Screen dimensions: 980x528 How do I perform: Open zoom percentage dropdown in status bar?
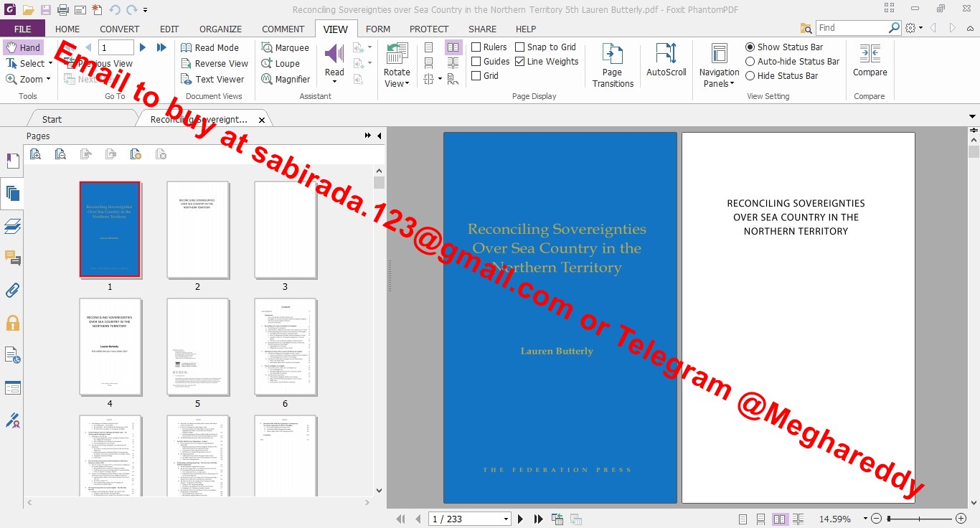(x=865, y=519)
